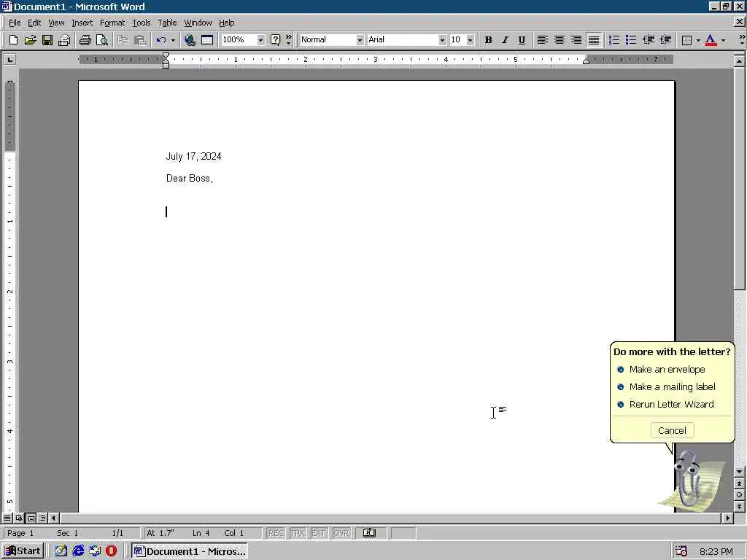Open the Zoom 100% dropdown
This screenshot has height=560, width=747.
click(260, 40)
